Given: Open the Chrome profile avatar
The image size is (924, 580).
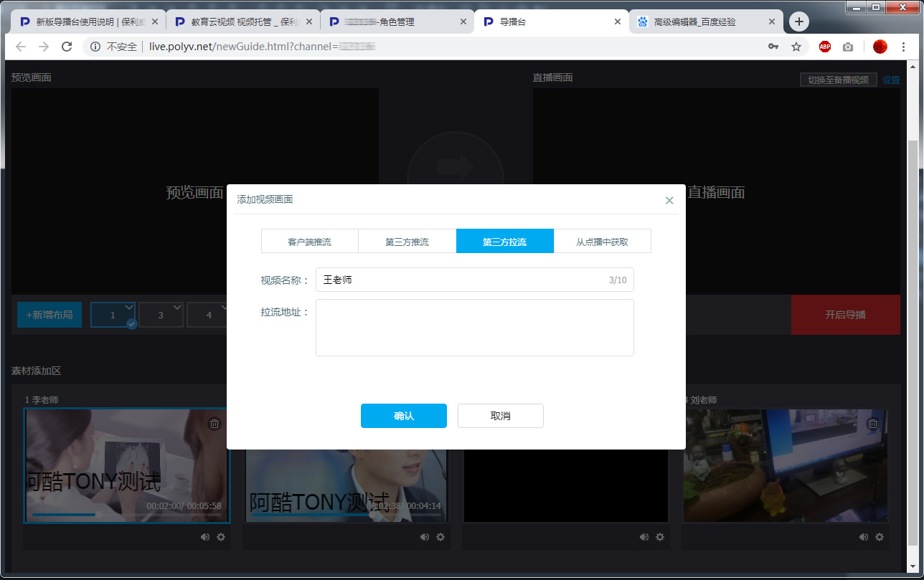Looking at the screenshot, I should pyautogui.click(x=880, y=47).
